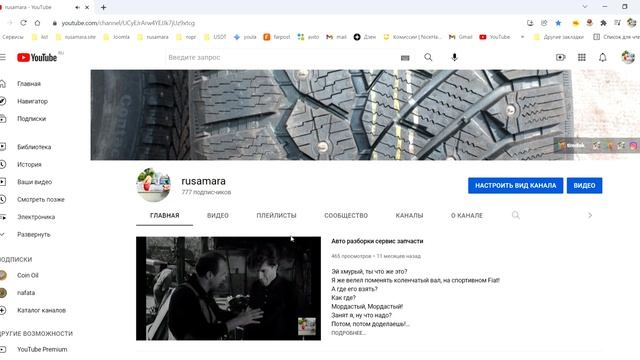
Task: Open the avito bookmark
Action: [309, 37]
